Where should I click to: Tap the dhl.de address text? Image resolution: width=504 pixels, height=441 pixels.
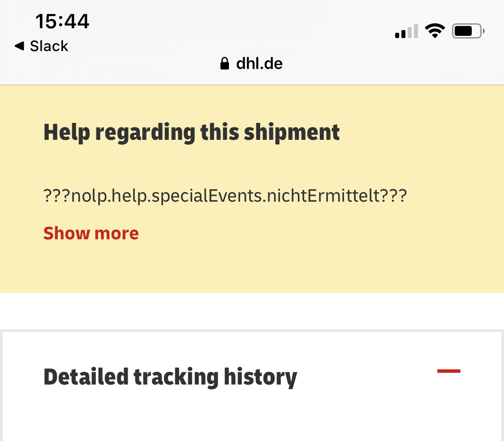point(259,64)
